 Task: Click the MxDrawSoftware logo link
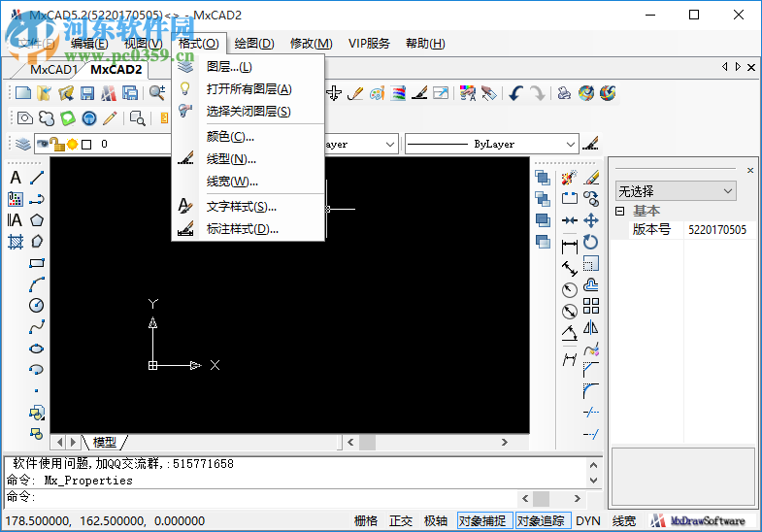pos(699,520)
